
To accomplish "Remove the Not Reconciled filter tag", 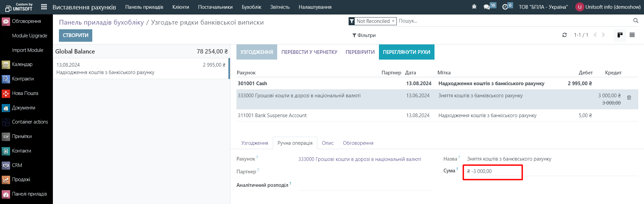I will pyautogui.click(x=393, y=21).
